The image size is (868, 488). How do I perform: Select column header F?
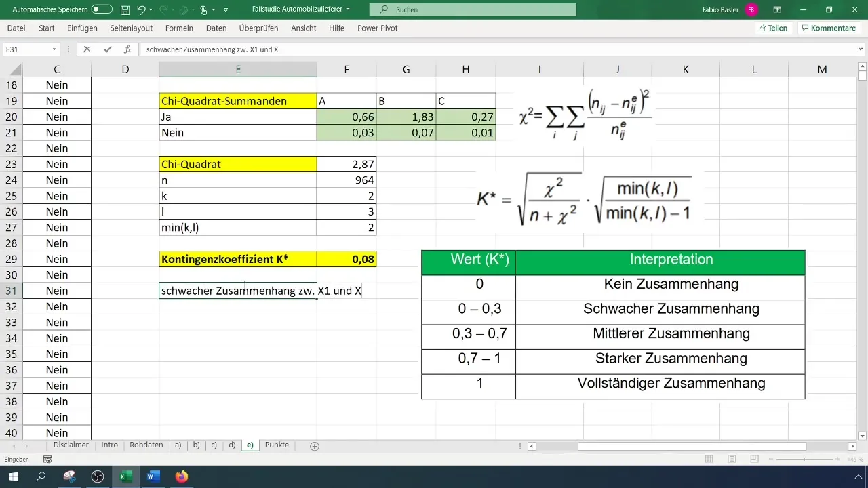[347, 69]
